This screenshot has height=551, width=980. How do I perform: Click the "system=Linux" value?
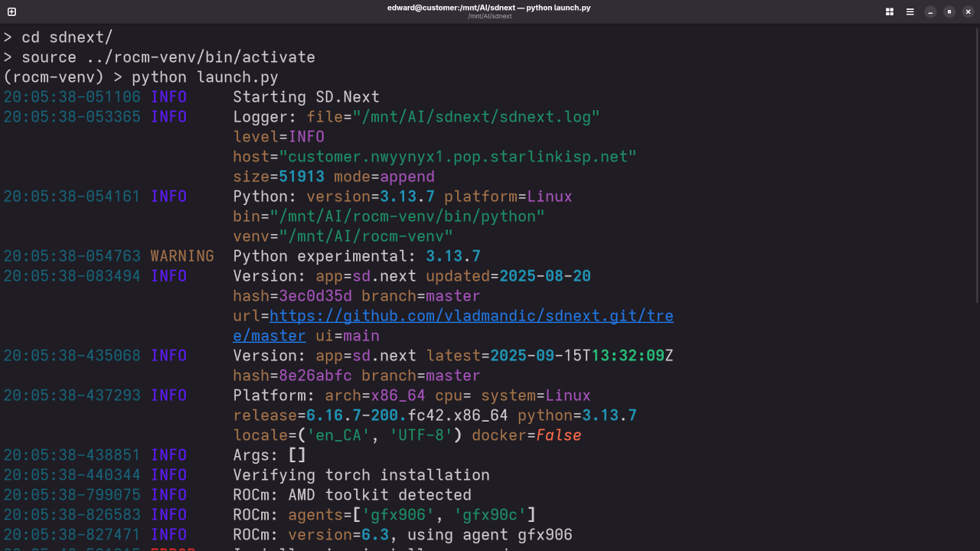(536, 396)
